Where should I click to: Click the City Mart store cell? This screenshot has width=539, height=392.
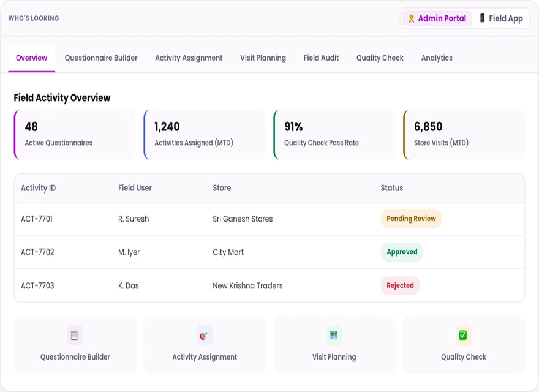(228, 252)
